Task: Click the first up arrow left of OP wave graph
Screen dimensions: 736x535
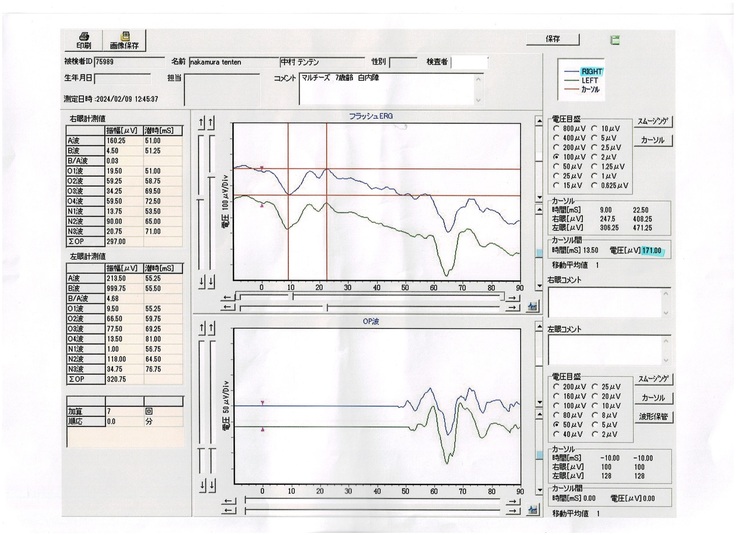Action: 203,329
